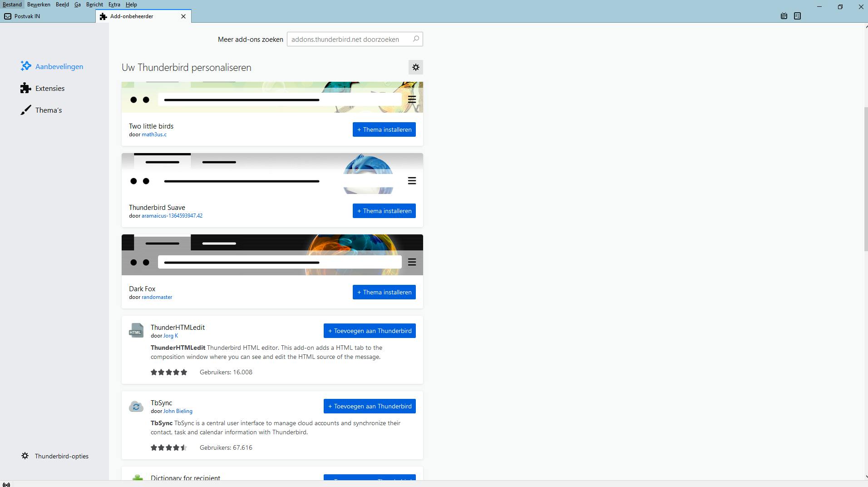Open the Aanbevelingen sidebar category
The width and height of the screenshot is (868, 487).
click(x=52, y=66)
